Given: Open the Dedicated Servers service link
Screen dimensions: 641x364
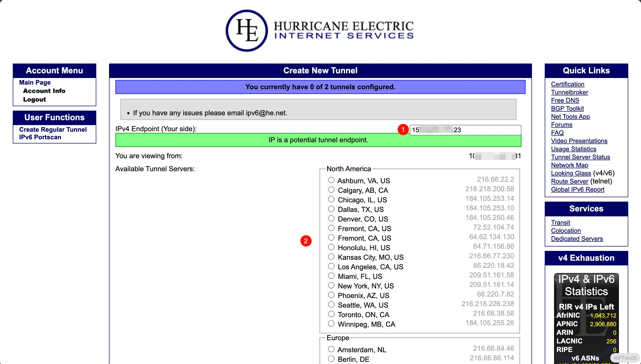Looking at the screenshot, I should 577,239.
